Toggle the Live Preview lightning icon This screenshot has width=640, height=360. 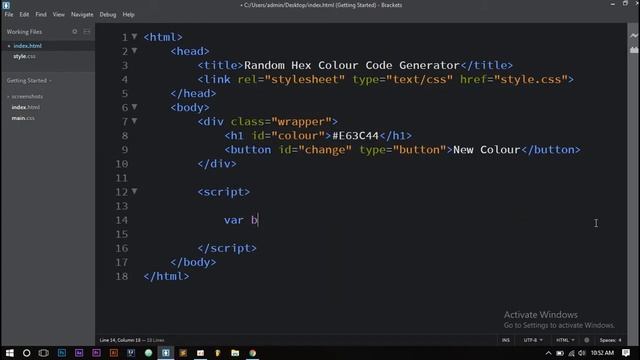point(633,36)
